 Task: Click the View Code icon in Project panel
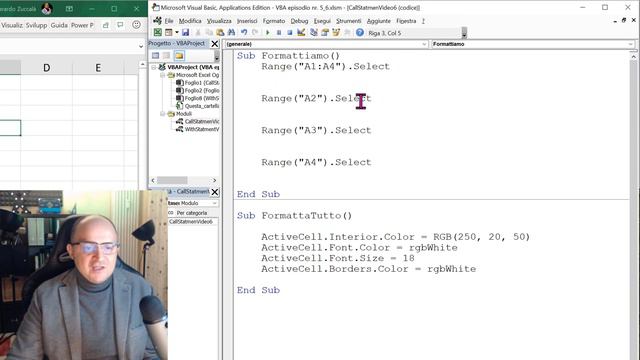[156, 56]
